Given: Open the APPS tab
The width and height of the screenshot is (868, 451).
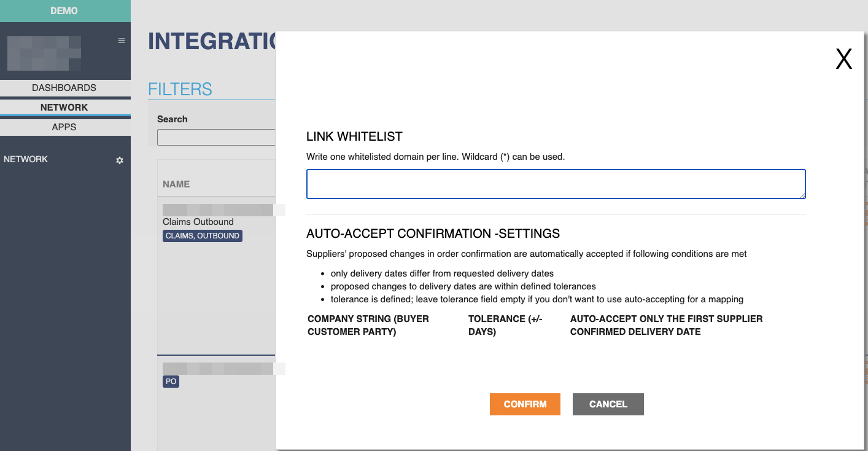Looking at the screenshot, I should coord(64,127).
